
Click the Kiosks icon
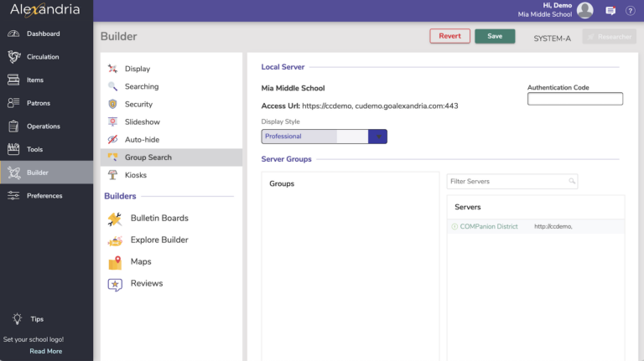point(112,175)
